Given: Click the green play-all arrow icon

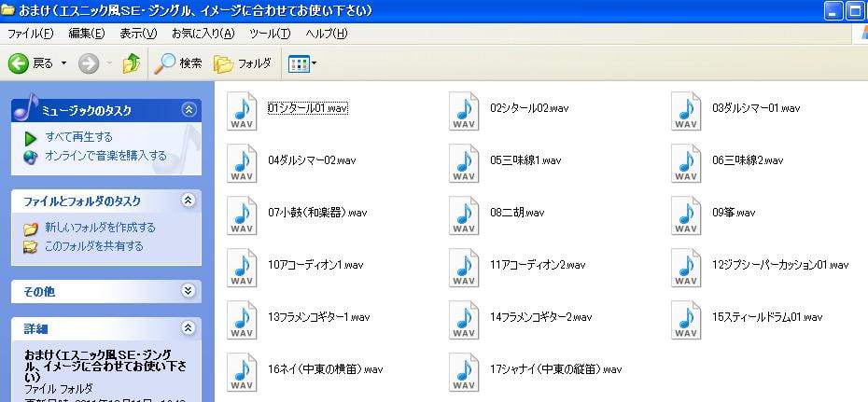Looking at the screenshot, I should pyautogui.click(x=31, y=138).
